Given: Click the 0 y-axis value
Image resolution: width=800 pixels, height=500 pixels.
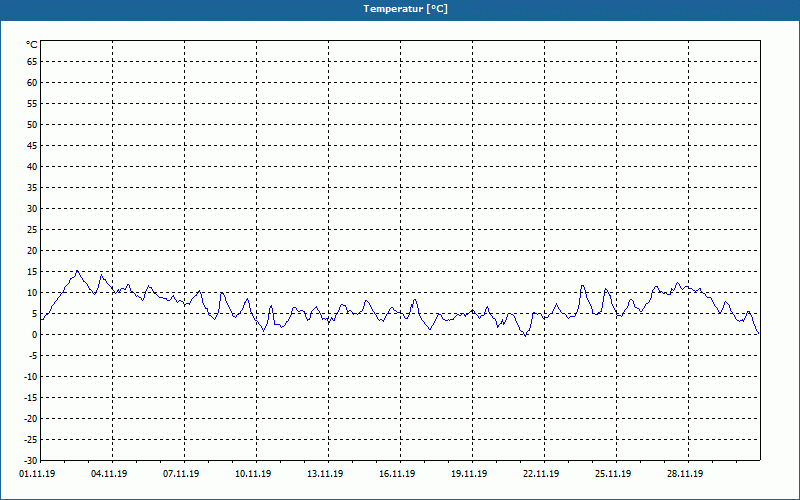Looking at the screenshot, I should click(x=35, y=335).
